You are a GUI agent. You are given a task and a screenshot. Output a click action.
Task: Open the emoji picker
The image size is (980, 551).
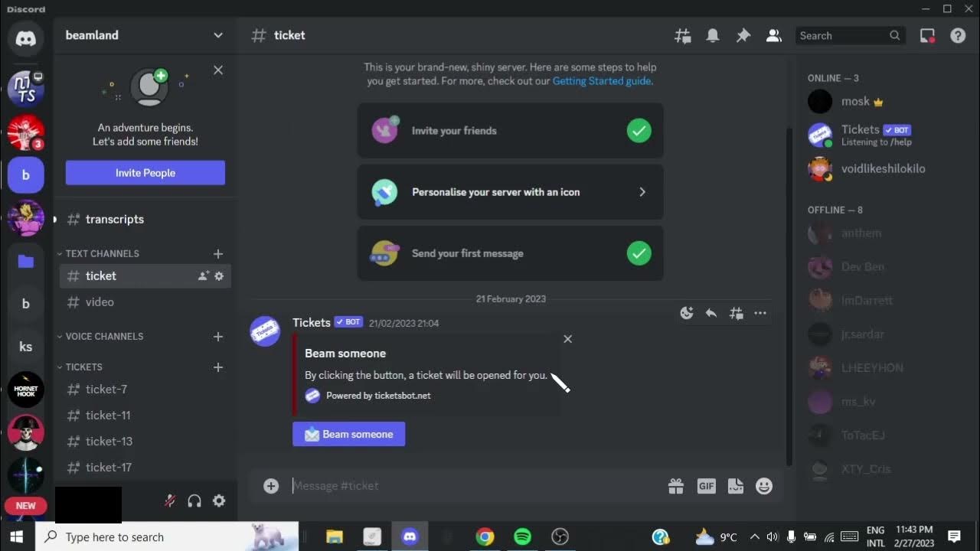(x=764, y=486)
